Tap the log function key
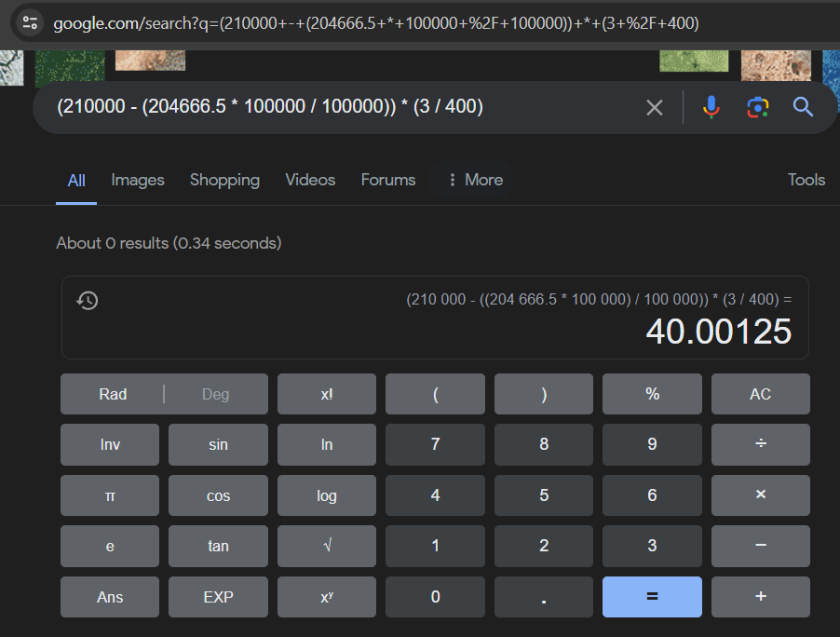The image size is (840, 637). 327,495
